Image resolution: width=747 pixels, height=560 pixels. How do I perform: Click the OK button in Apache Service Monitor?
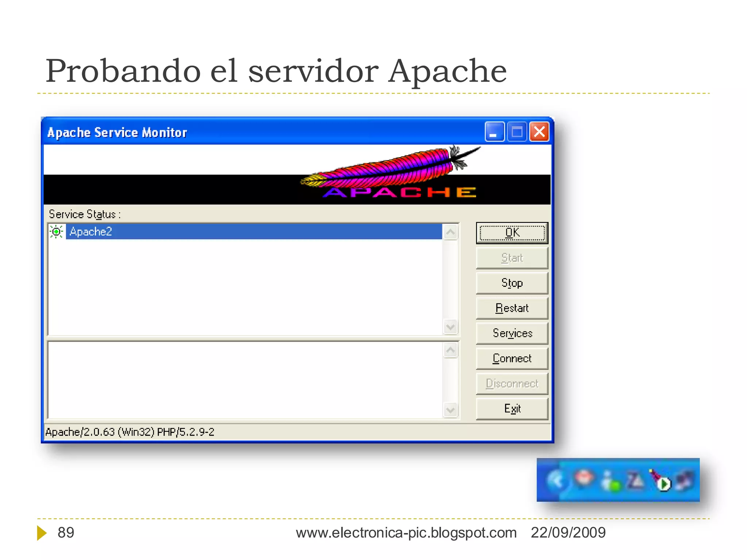[x=512, y=233]
